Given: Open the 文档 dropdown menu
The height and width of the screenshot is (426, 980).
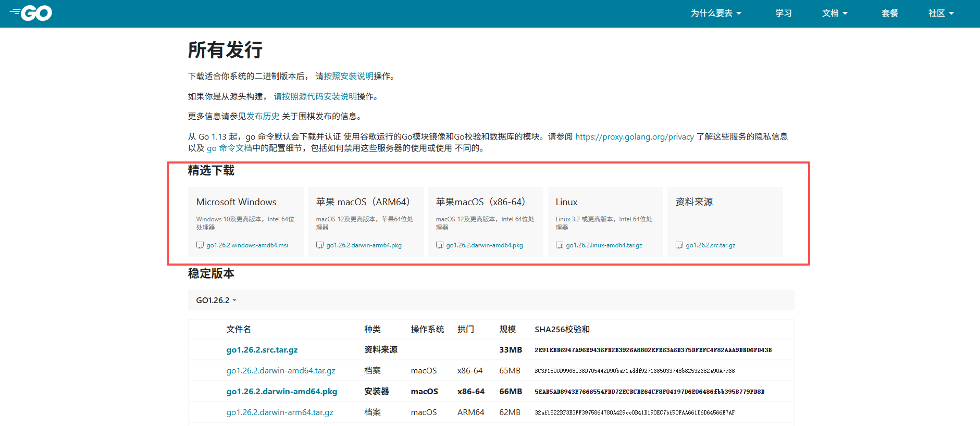Looking at the screenshot, I should coord(835,13).
